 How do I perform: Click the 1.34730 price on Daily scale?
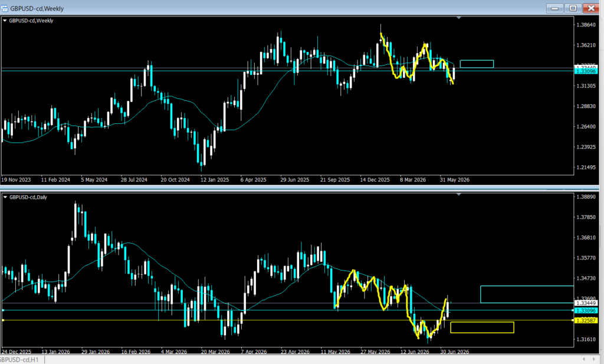tap(586, 278)
